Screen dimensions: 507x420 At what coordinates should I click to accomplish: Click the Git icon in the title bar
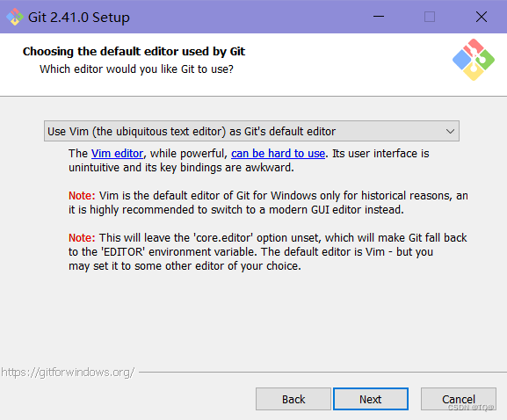coord(15,17)
